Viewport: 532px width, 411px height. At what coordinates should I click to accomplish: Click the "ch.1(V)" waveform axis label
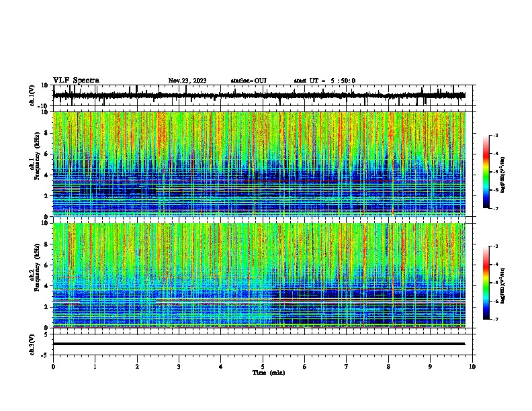tap(32, 95)
